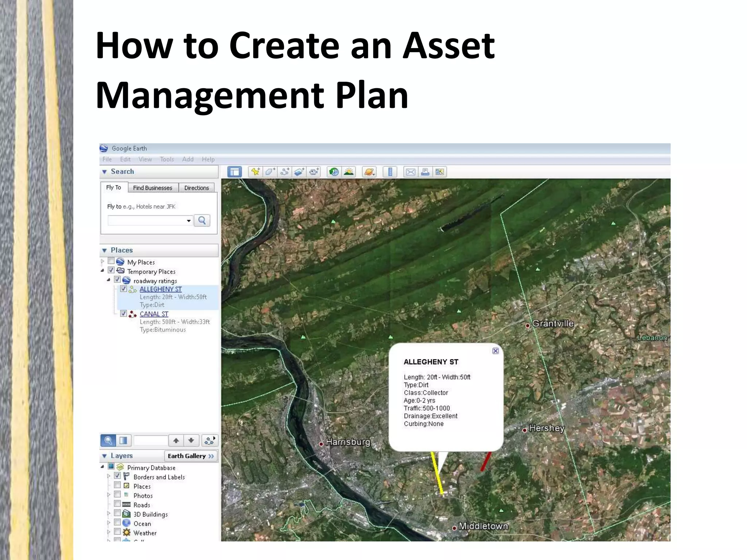Open the View menu
747x560 pixels.
(145, 159)
